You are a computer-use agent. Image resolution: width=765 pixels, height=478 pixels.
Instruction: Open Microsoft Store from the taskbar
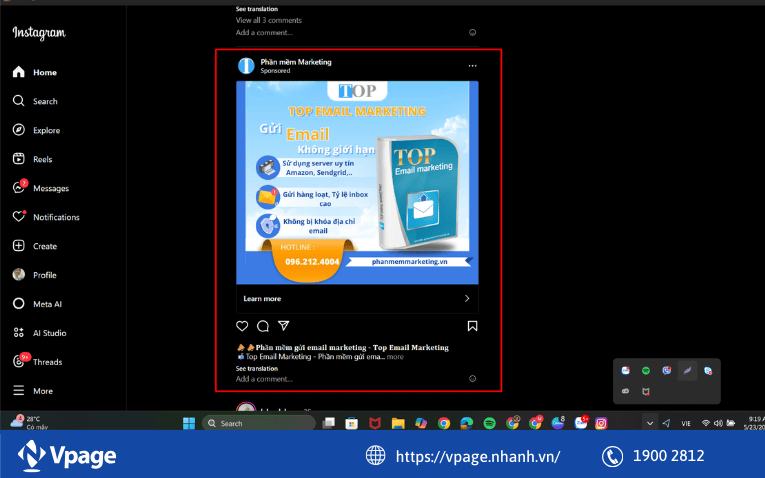point(351,423)
